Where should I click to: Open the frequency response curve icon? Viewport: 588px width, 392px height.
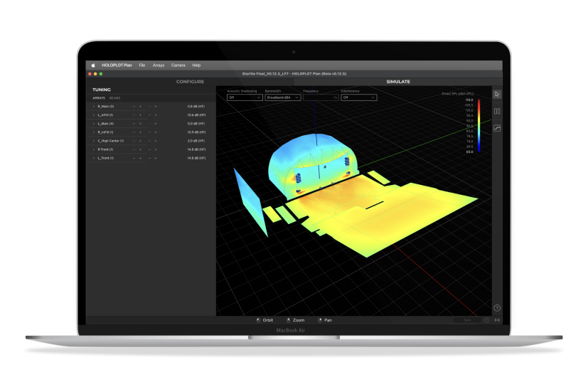(497, 128)
